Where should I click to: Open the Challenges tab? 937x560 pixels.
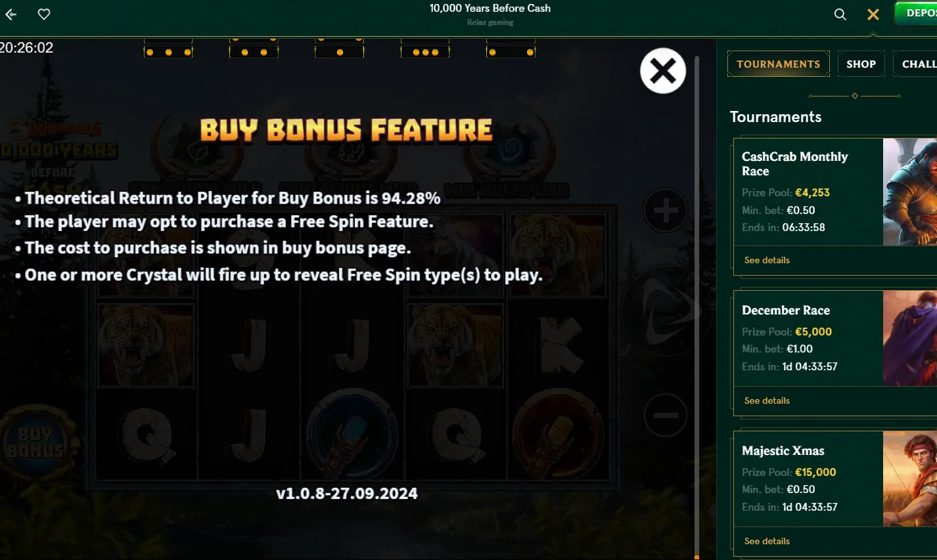917,64
